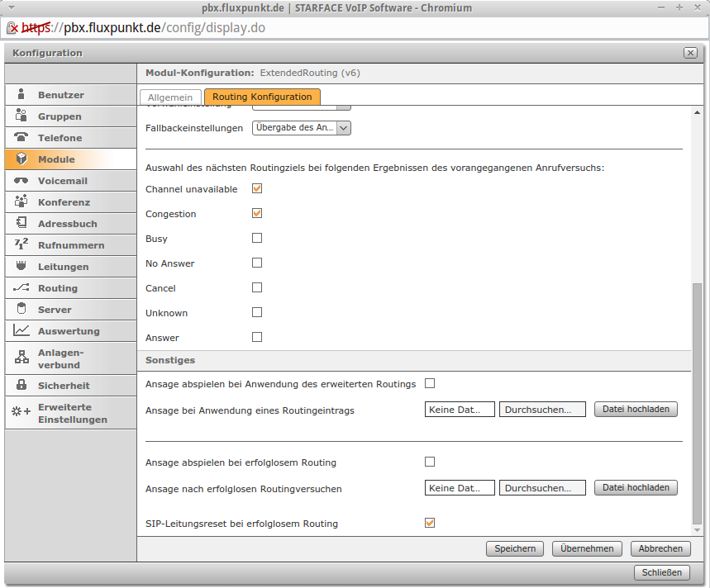Click the Übernehmen button
The width and height of the screenshot is (710, 588).
(x=587, y=548)
